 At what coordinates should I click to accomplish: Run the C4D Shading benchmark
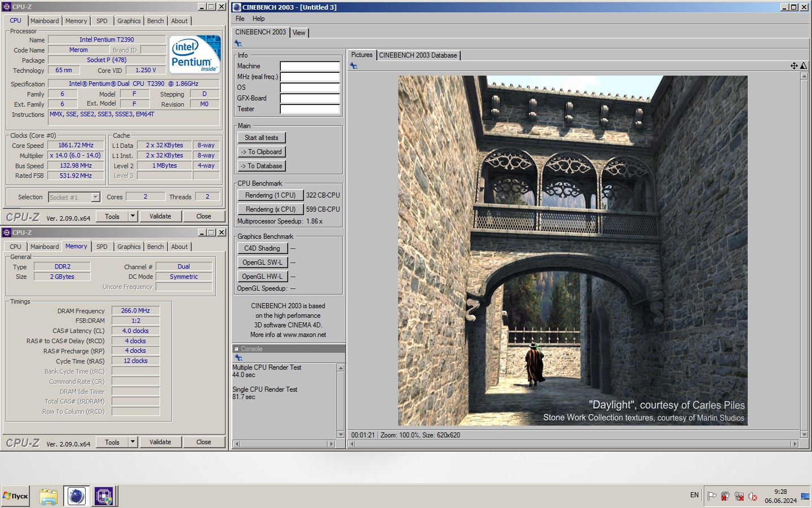262,248
